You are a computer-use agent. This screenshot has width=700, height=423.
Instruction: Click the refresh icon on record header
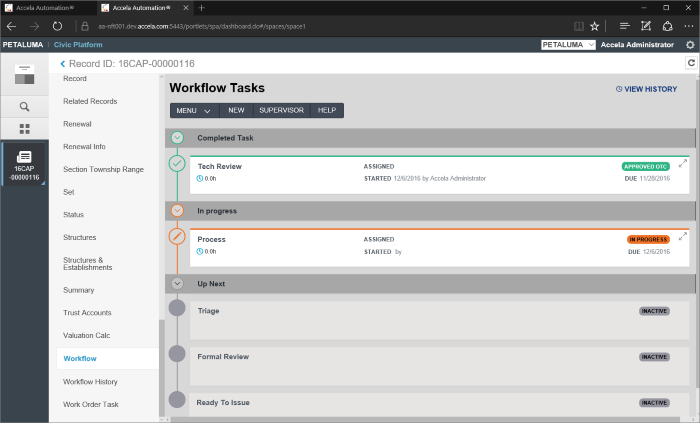point(690,63)
